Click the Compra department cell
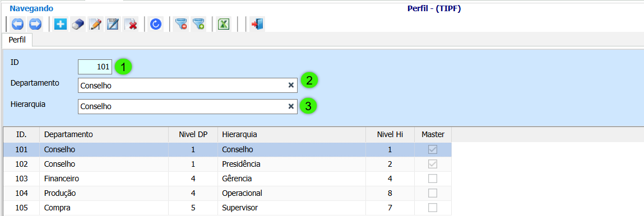The width and height of the screenshot is (644, 216). click(104, 208)
